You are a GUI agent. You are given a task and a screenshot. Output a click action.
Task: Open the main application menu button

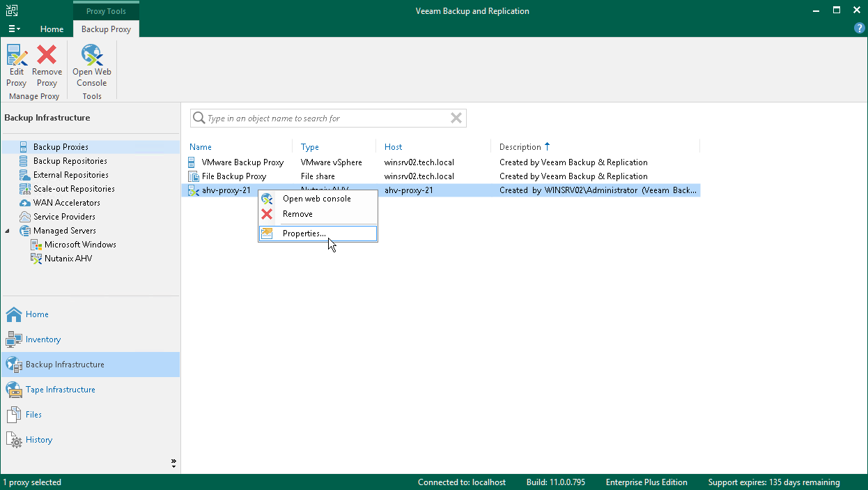coord(14,29)
